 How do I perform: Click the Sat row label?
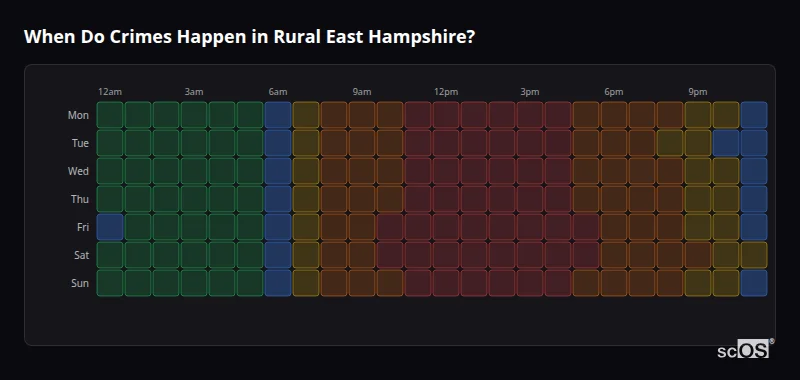(x=82, y=255)
